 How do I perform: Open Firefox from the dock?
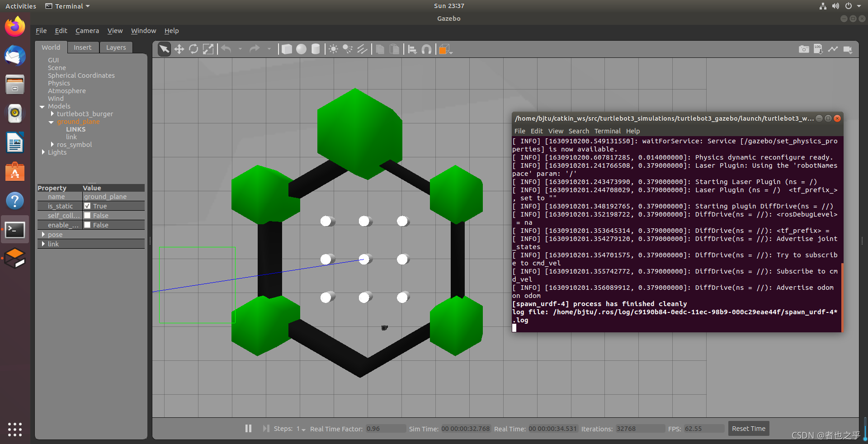click(x=15, y=27)
